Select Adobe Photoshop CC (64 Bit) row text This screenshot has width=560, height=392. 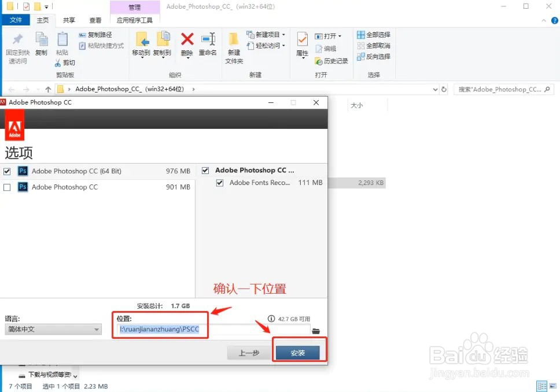76,171
